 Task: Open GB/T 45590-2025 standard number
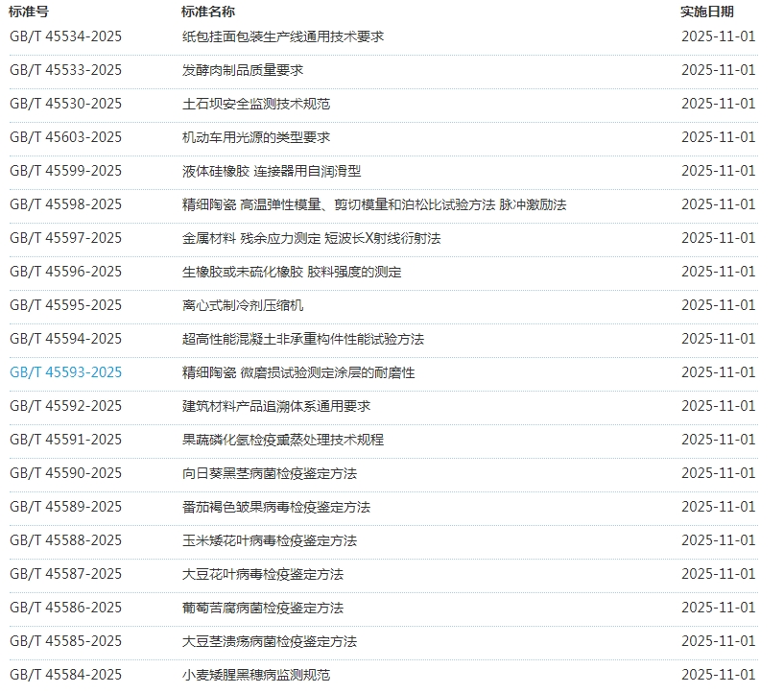pyautogui.click(x=65, y=473)
